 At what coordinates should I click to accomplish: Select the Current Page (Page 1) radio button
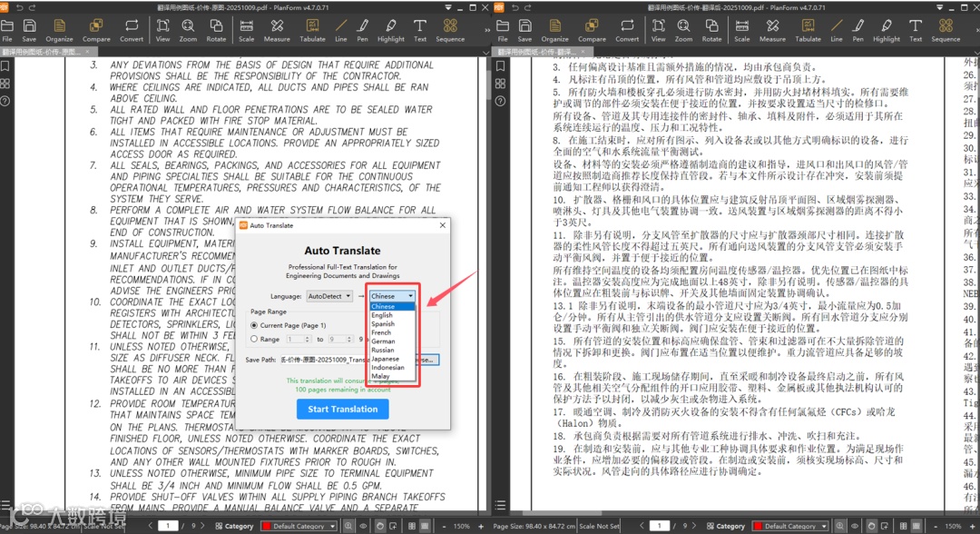[254, 325]
